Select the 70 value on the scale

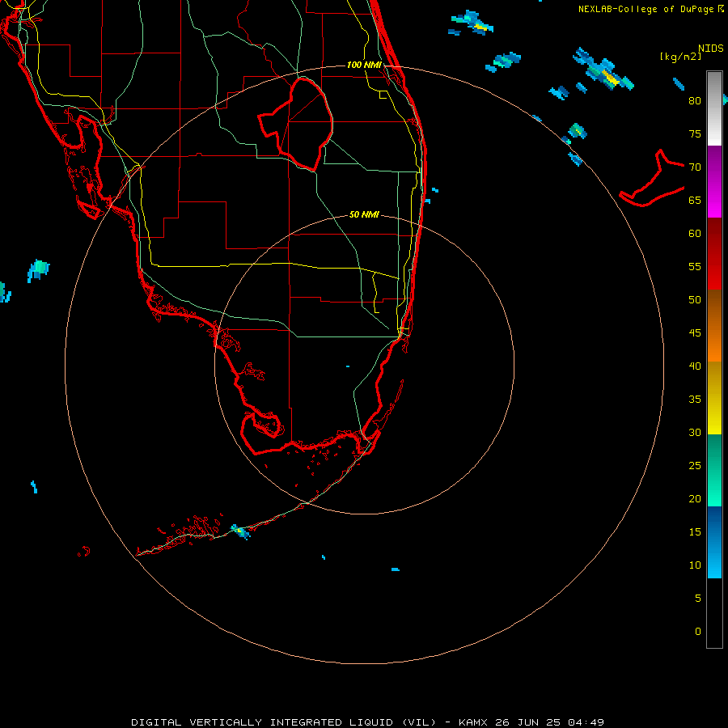[x=695, y=167]
